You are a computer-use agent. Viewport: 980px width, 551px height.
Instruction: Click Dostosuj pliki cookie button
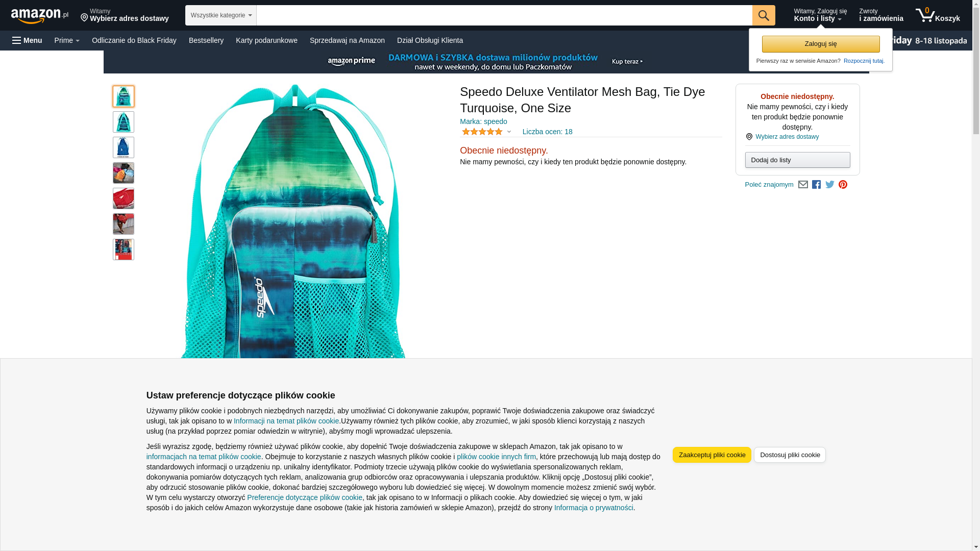coord(790,455)
